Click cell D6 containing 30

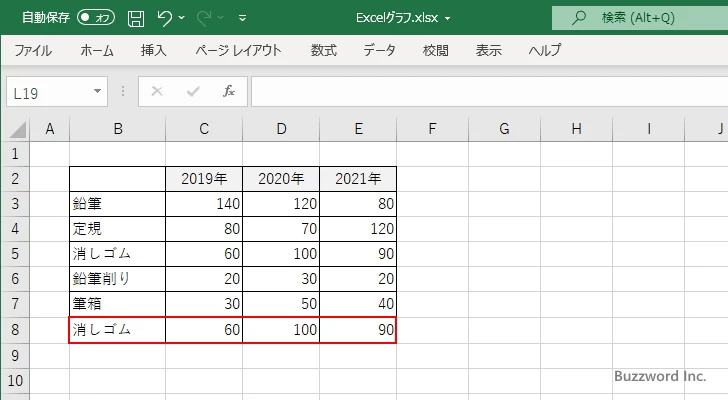coord(281,279)
